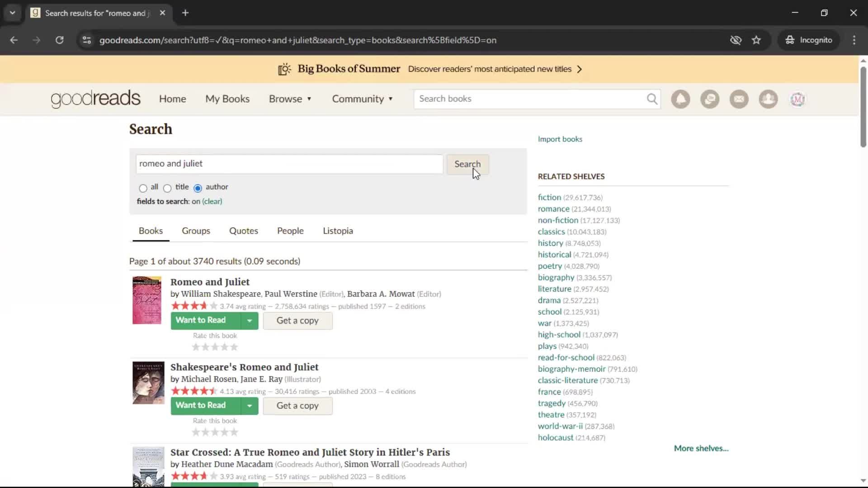Open the notifications bell icon

680,99
